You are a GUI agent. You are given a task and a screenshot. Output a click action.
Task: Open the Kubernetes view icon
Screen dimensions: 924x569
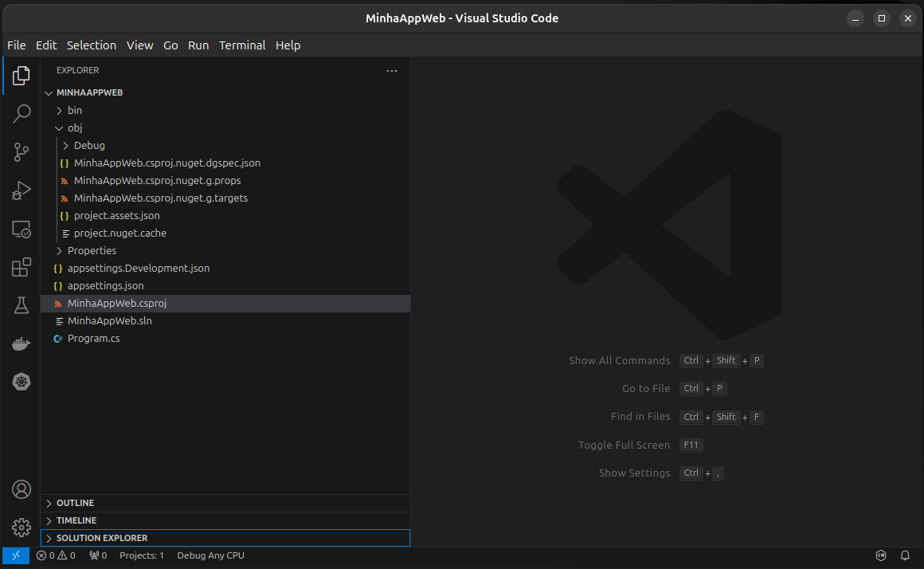pos(22,382)
